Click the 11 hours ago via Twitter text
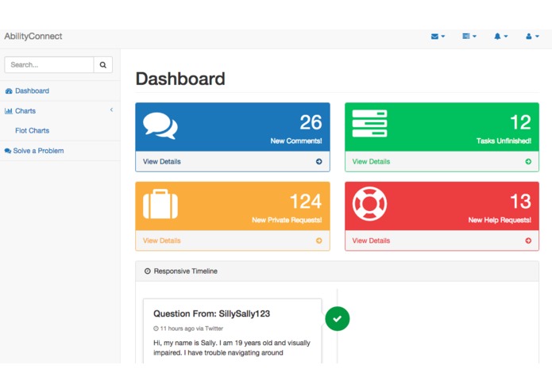 [x=191, y=329]
